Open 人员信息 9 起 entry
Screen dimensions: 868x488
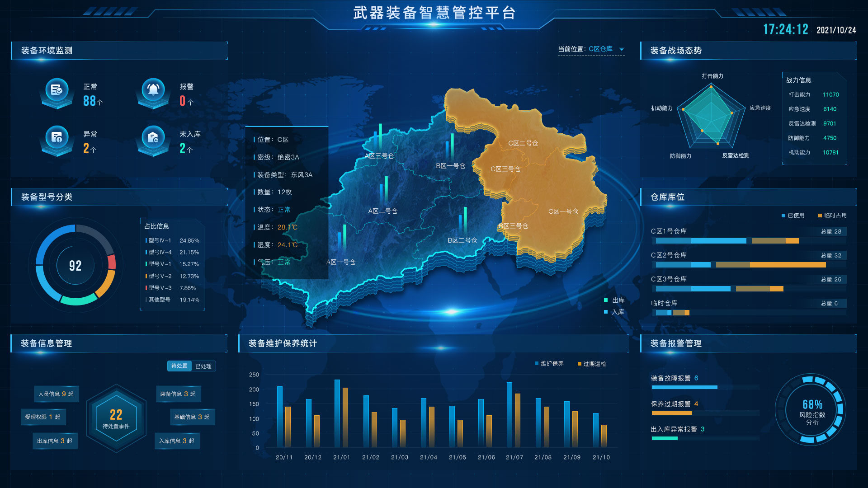[x=56, y=394]
